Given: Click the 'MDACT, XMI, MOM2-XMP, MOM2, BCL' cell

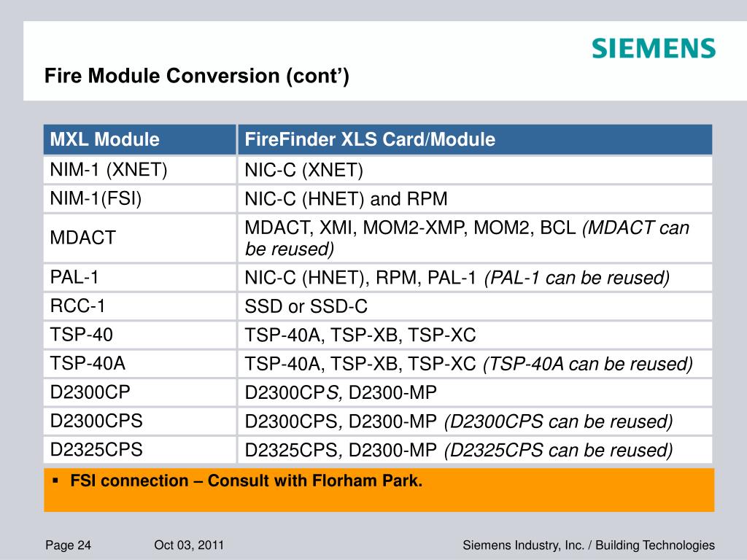Looking at the screenshot, I should point(474,238).
